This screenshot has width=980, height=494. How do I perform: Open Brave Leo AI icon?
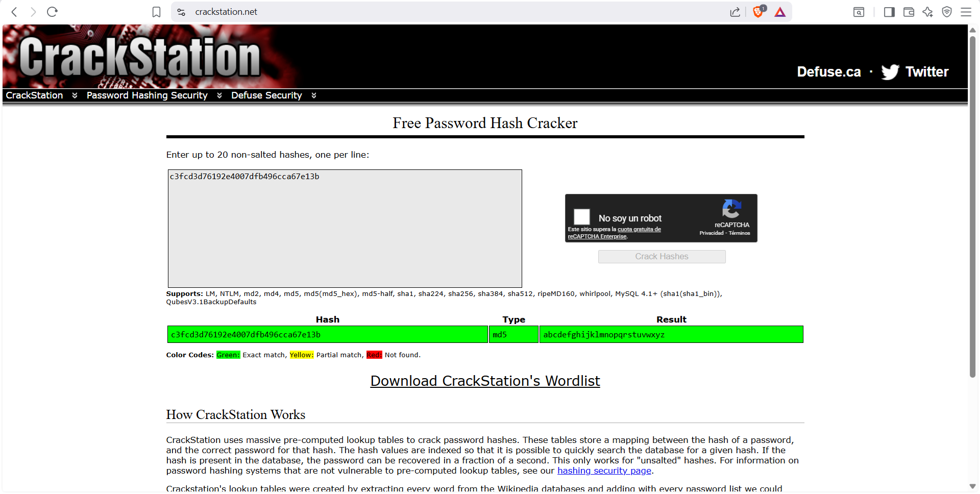click(928, 12)
